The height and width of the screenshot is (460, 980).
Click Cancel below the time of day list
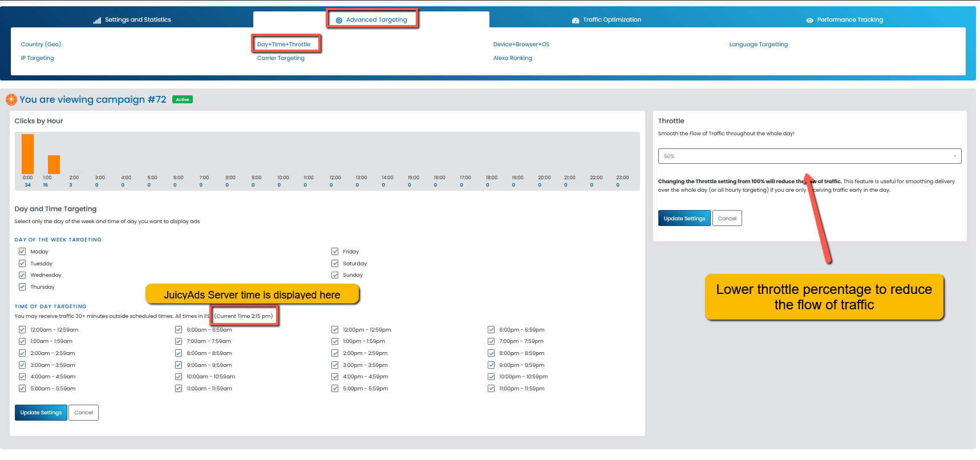83,413
